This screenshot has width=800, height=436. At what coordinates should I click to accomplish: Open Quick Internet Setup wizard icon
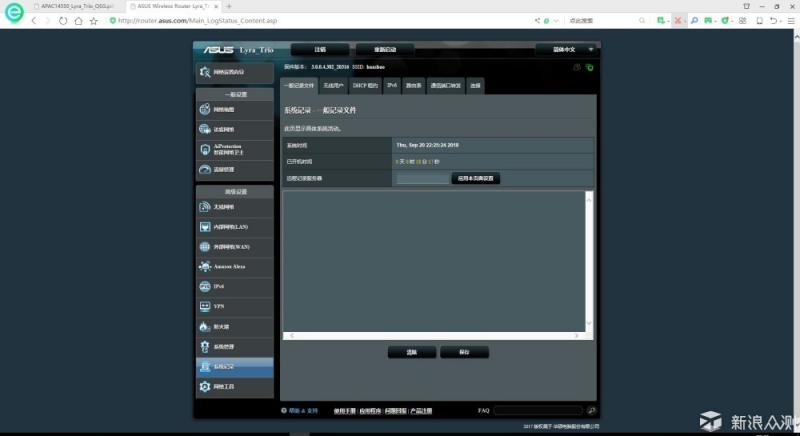click(205, 72)
